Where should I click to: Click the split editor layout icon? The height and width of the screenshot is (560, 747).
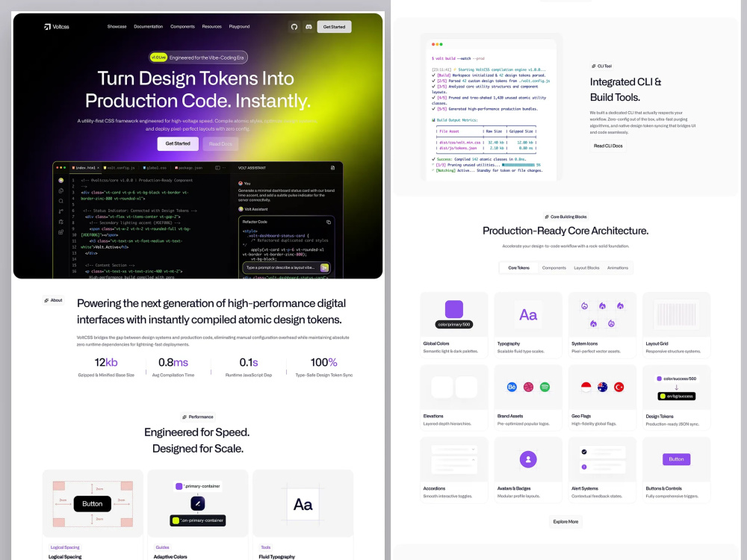(x=217, y=167)
